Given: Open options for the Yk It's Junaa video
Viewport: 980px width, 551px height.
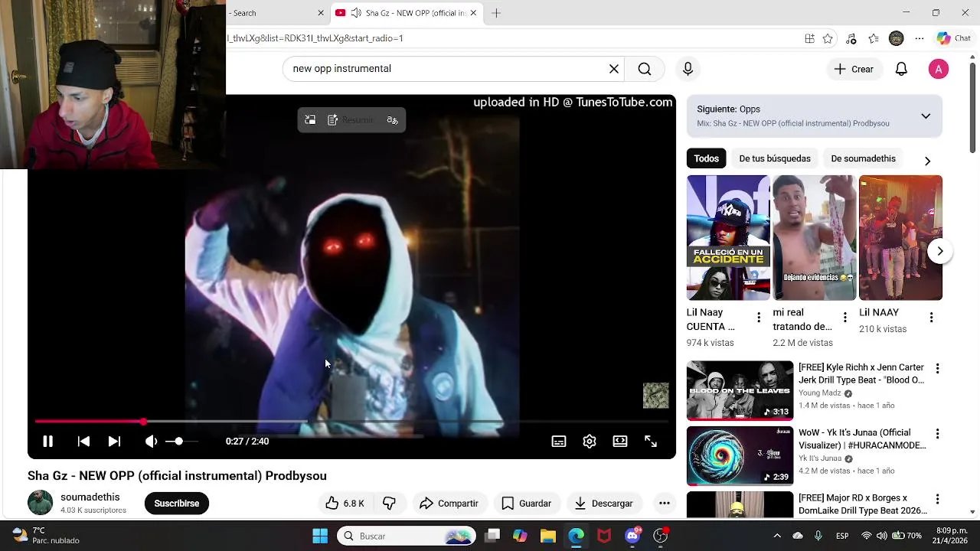Looking at the screenshot, I should click(936, 434).
